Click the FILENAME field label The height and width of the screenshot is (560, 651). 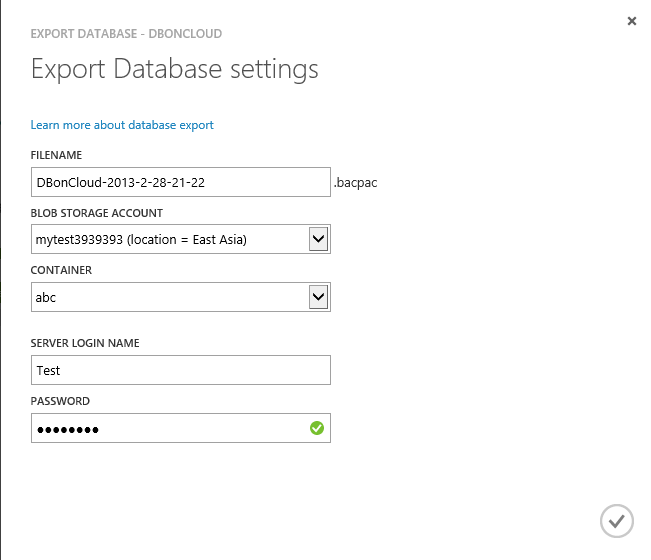(56, 155)
